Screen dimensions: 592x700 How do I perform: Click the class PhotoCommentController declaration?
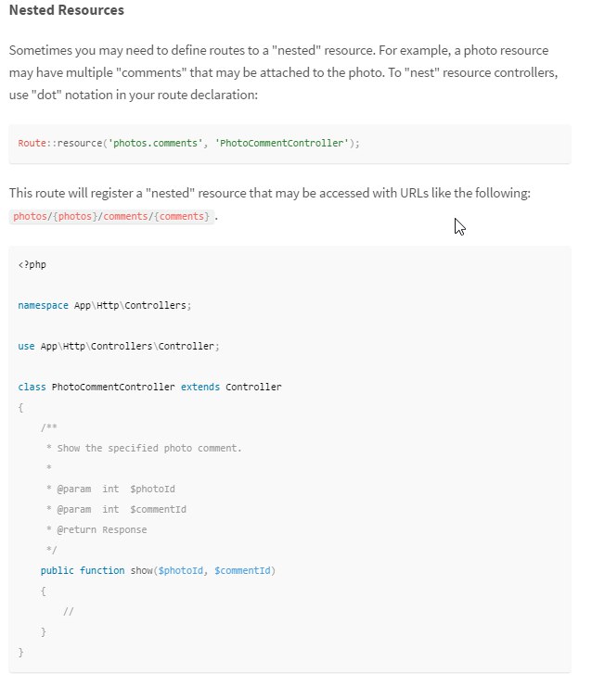pyautogui.click(x=149, y=387)
